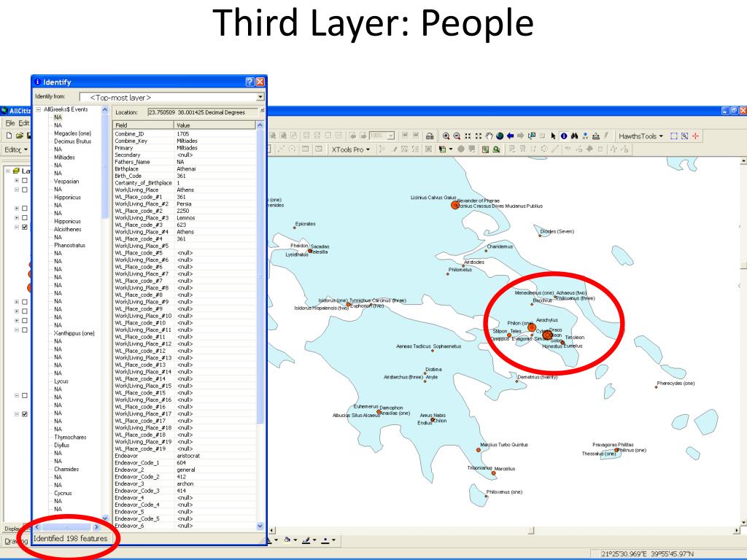Select Phanostratus in the feature tree
Screen dimensions: 747x560
point(69,245)
